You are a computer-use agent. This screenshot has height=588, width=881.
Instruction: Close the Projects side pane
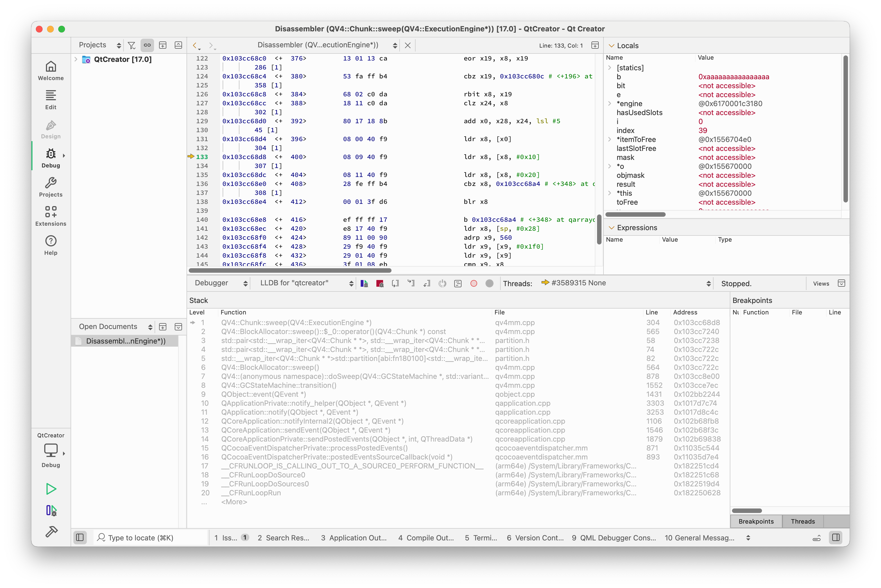(x=179, y=45)
